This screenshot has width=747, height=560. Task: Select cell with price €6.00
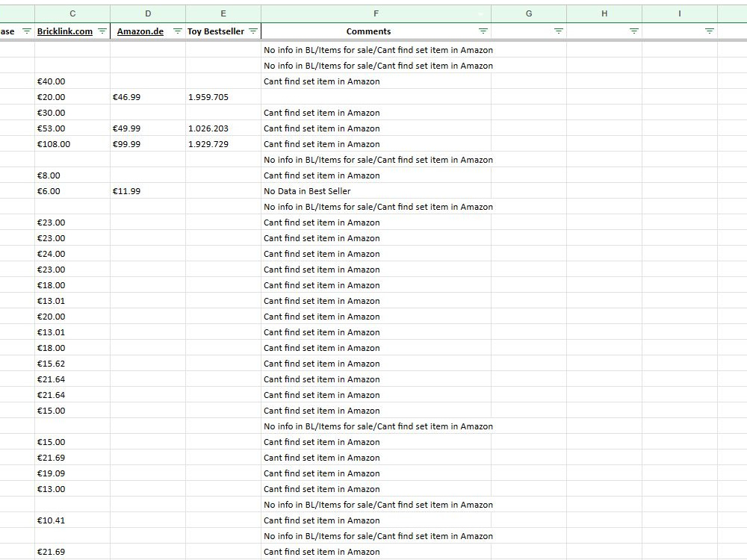(x=72, y=191)
